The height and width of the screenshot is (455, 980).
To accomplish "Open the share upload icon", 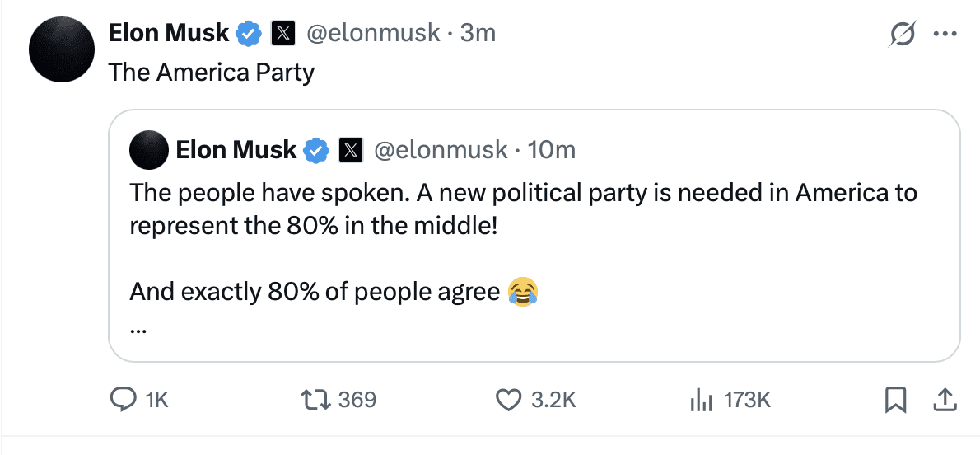I will (945, 399).
